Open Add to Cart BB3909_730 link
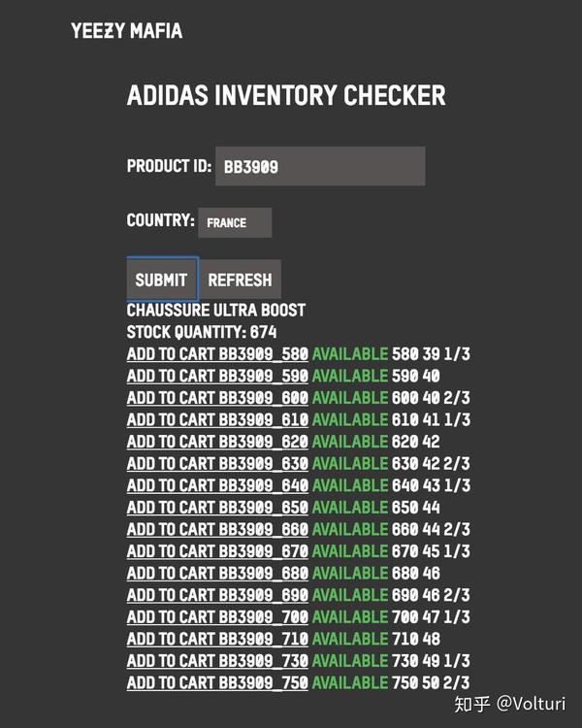582x728 pixels. tap(217, 660)
